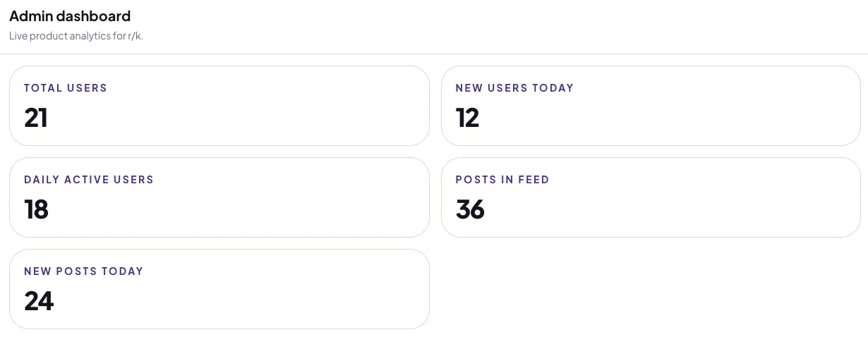Click the Posts in Feed value 36
This screenshot has height=337, width=868.
(470, 209)
